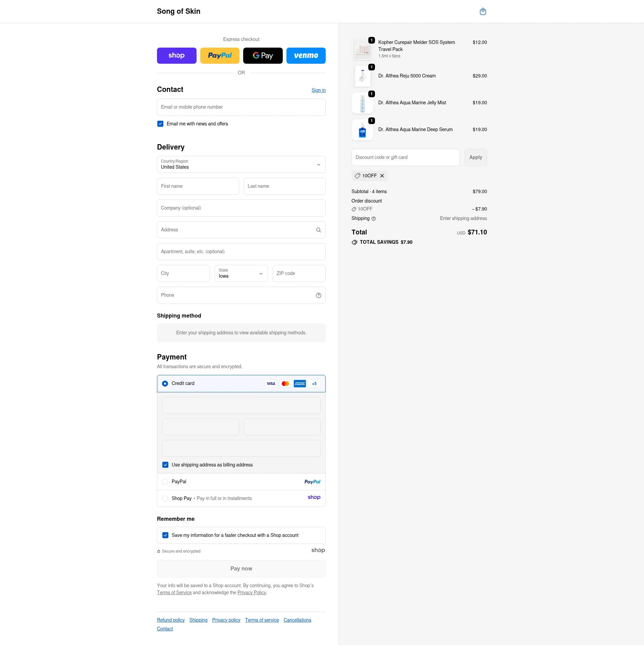Image resolution: width=644 pixels, height=672 pixels.
Task: Pay with Venmo express checkout
Action: click(x=306, y=55)
